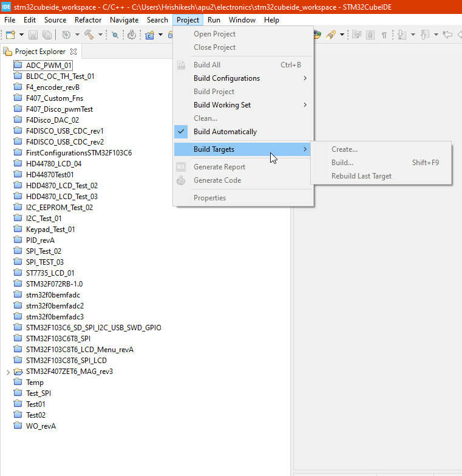This screenshot has width=462, height=476.
Task: Click Generate Code menu item
Action: point(243,180)
